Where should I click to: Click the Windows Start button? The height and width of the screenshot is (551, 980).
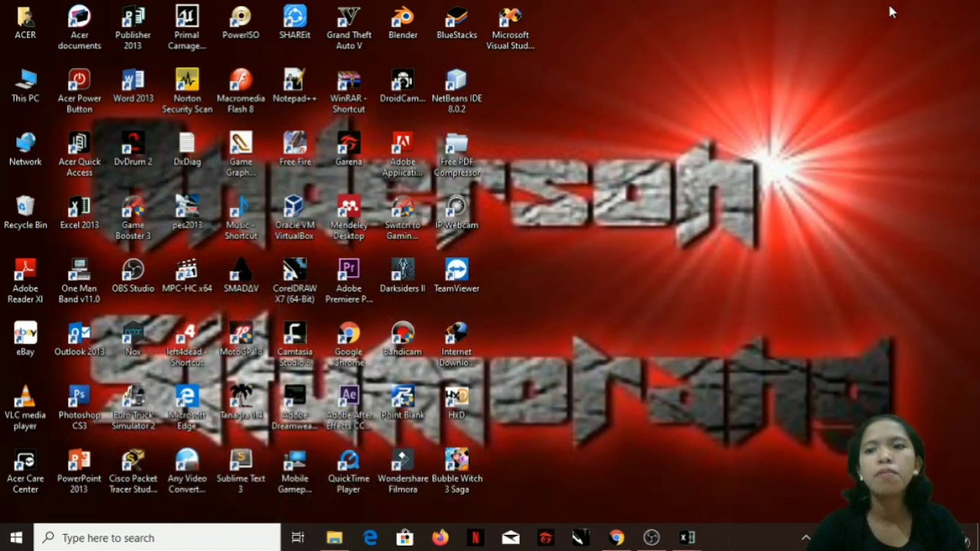[x=16, y=537]
